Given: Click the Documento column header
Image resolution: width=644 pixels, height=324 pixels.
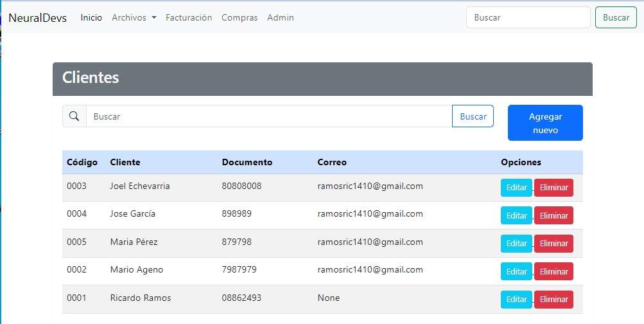Looking at the screenshot, I should pyautogui.click(x=247, y=163).
